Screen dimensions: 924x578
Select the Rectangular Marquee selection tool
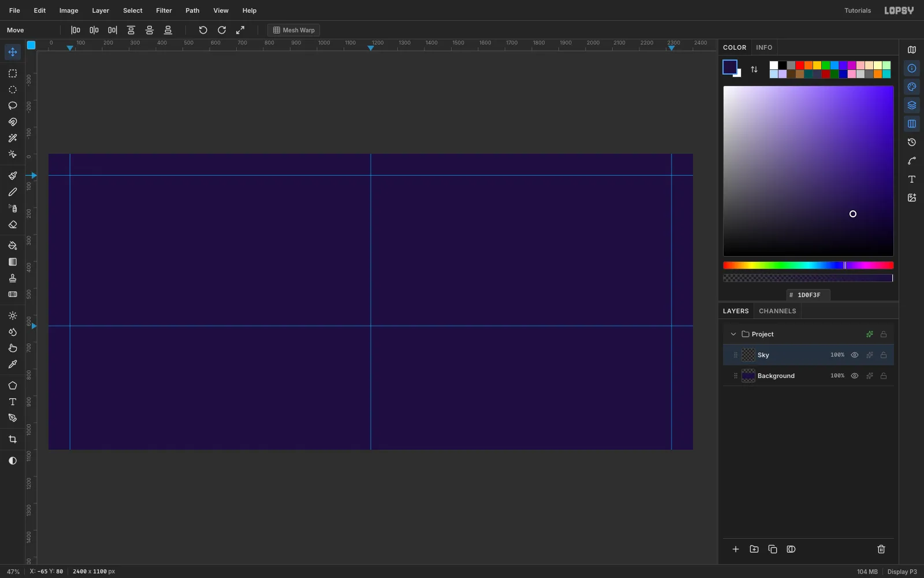tap(13, 73)
